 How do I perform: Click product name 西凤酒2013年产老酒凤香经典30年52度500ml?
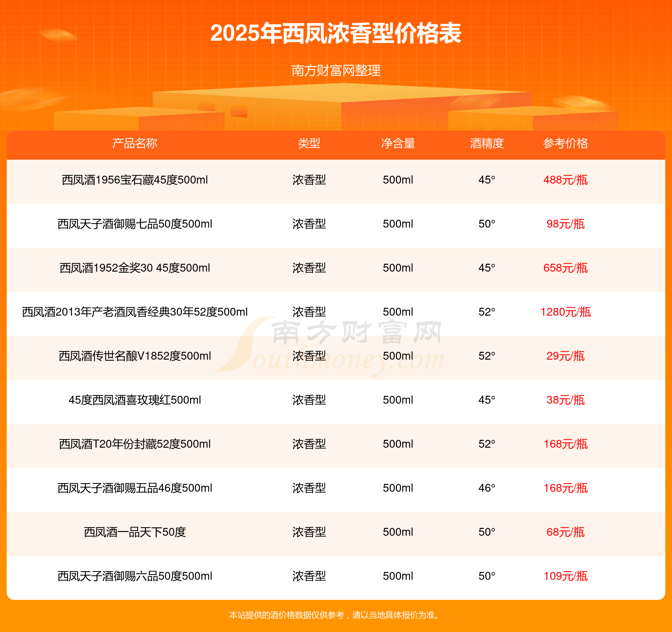[x=135, y=312]
